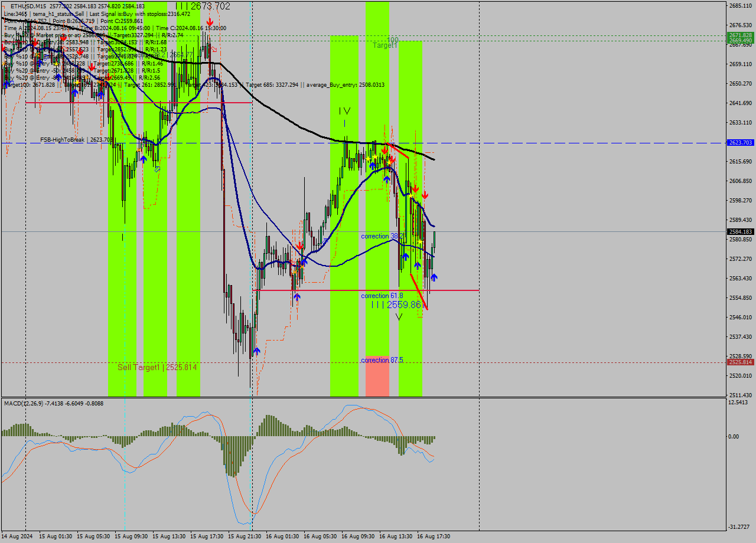756x543 pixels.
Task: Click the 'average_Buy_entry: 2508.0313' label
Action: click(x=346, y=85)
